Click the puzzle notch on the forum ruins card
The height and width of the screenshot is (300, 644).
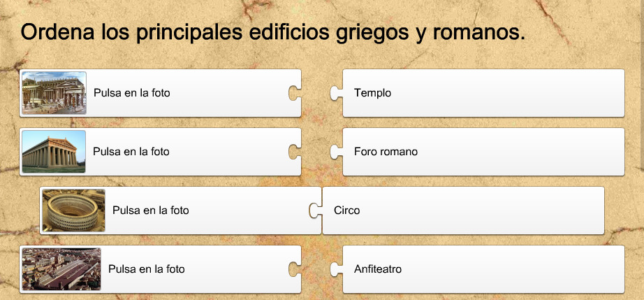point(295,93)
